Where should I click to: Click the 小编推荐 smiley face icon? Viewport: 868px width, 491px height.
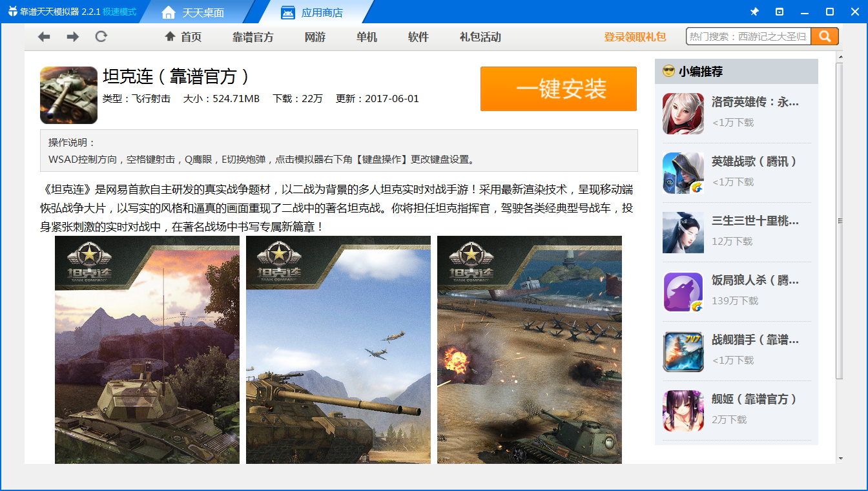click(668, 72)
